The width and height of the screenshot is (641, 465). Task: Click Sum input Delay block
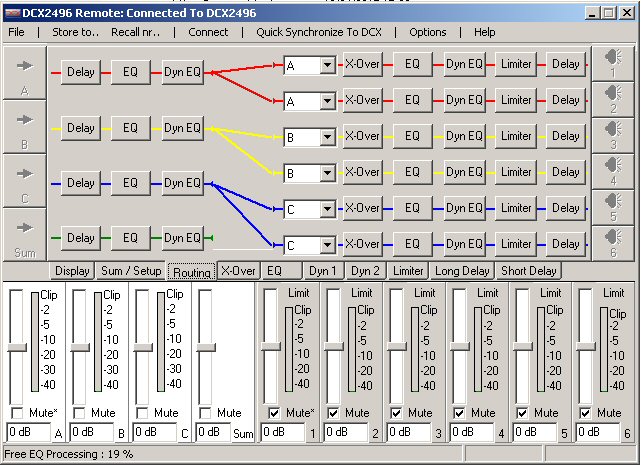(x=81, y=238)
